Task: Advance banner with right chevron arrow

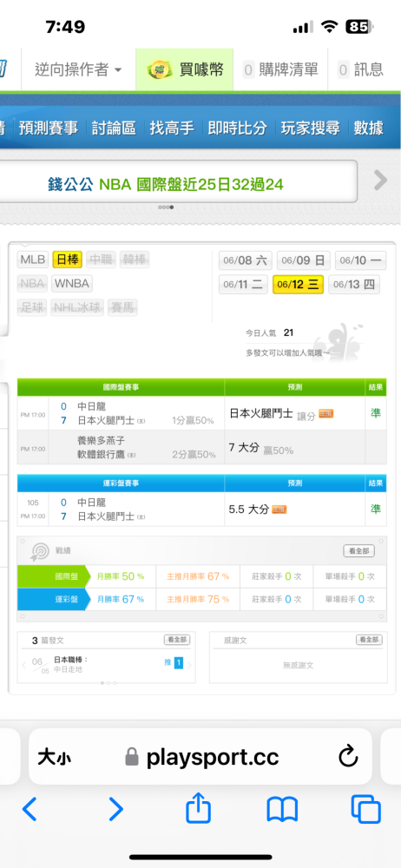Action: tap(380, 180)
